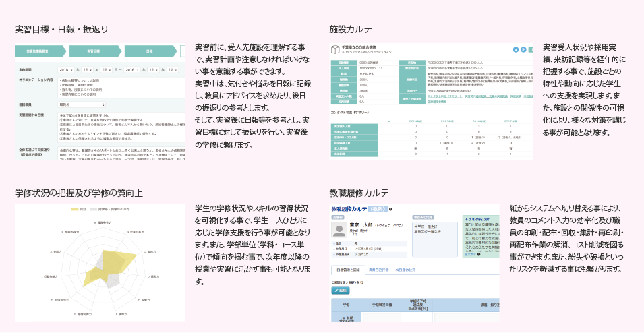644x333 pixels.
Task: Click the 実習日誌 screenshot thumbnail
Action: [x=100, y=102]
